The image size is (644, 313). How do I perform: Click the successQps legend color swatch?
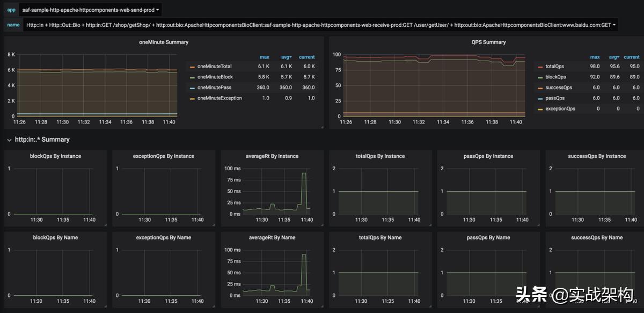point(540,88)
